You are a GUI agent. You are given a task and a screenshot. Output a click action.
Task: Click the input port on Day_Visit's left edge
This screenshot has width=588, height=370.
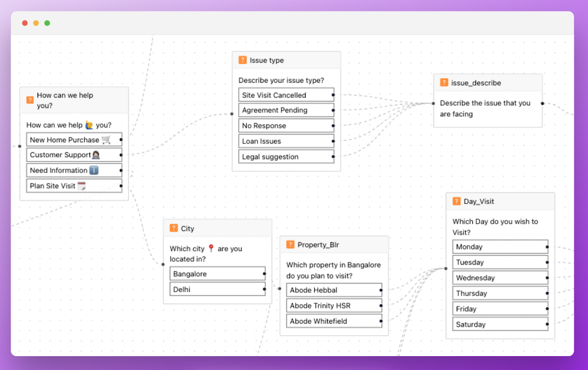445,269
